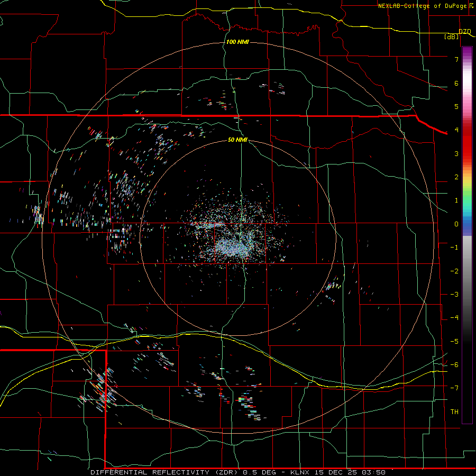The image size is (476, 476).
Task: Click the "NEXLAB-College of DuPage" credit text
Action: 422,6
